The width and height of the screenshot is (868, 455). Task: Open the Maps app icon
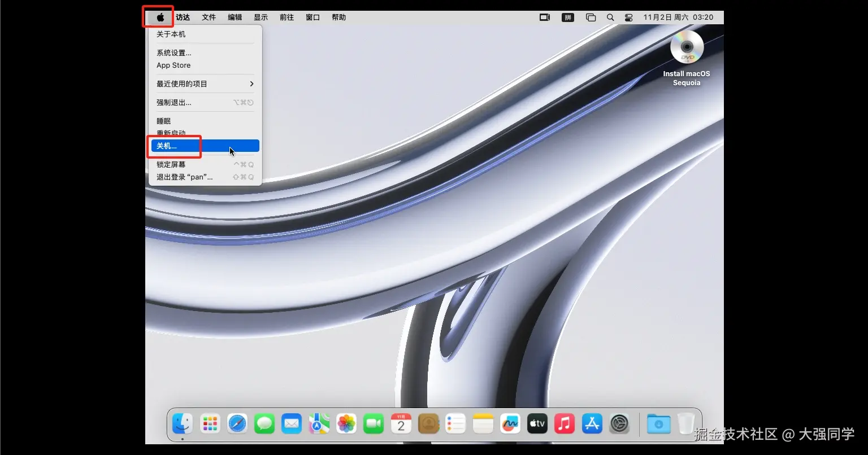319,423
